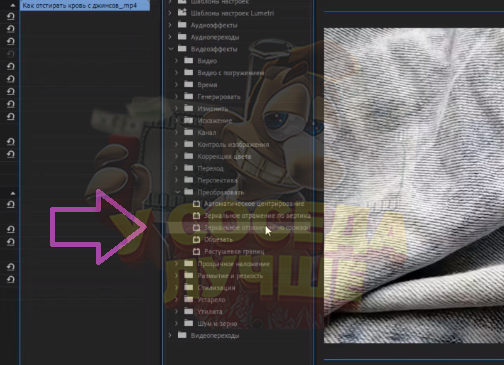Click the Прозрачное наложение folder label
This screenshot has width=504, height=365.
[233, 264]
